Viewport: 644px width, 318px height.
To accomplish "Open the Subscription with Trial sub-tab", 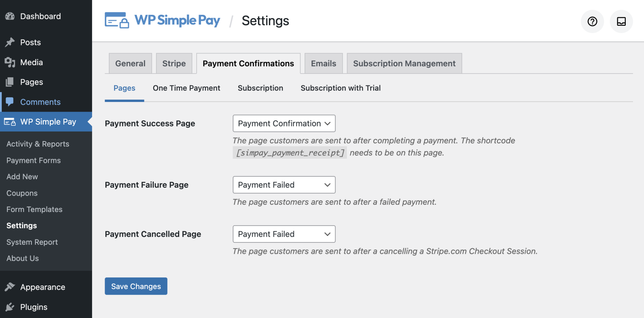I will pos(341,88).
